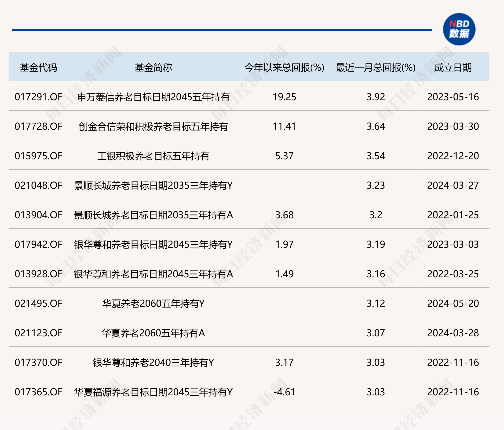Click the NBD 数据 logo badge
Screen dimensions: 504x430
[459, 29]
